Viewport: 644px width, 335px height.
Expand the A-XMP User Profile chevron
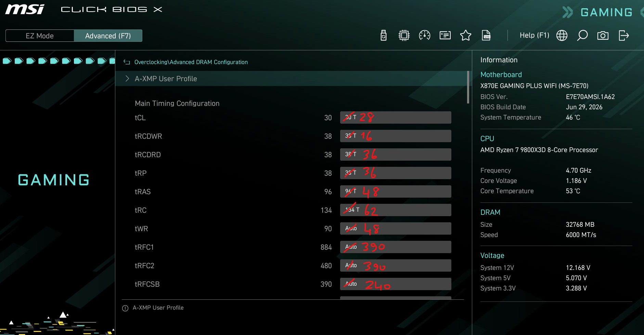click(127, 78)
